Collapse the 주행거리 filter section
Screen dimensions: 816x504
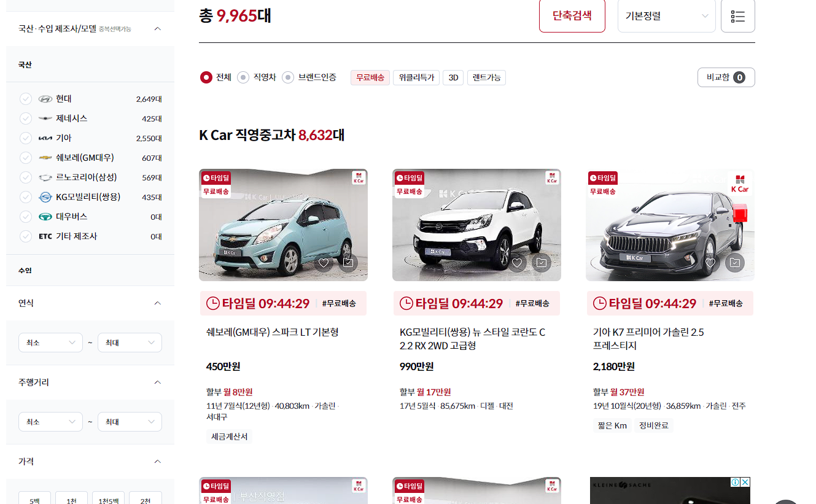158,382
